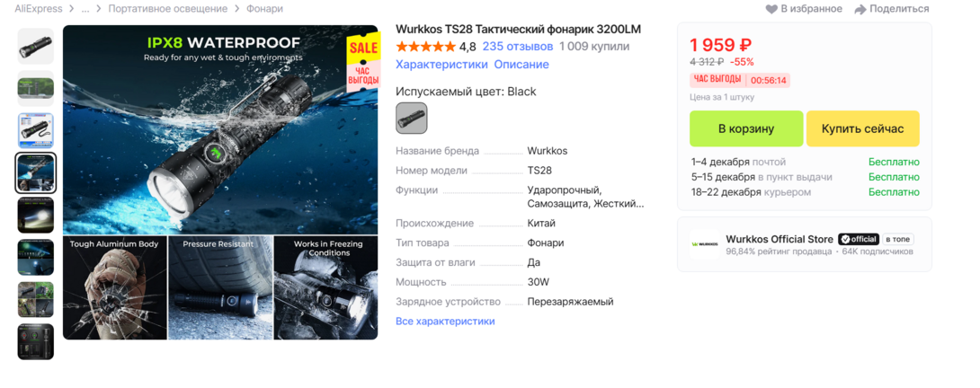Select the third thumbnail with lanyard flashlight
The height and width of the screenshot is (388, 980).
(x=36, y=130)
